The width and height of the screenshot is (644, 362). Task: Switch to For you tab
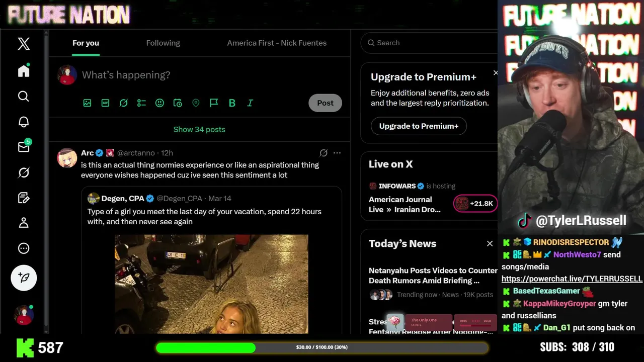click(x=86, y=43)
